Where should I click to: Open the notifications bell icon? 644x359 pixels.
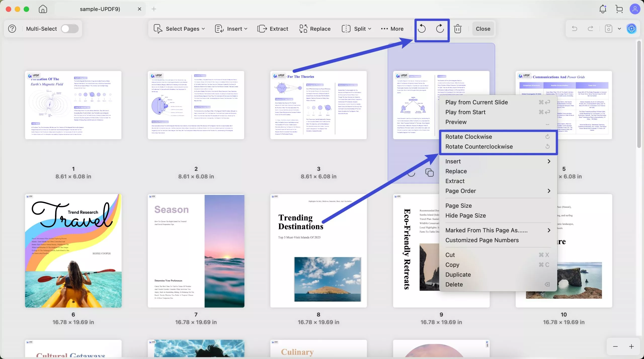[x=603, y=9]
